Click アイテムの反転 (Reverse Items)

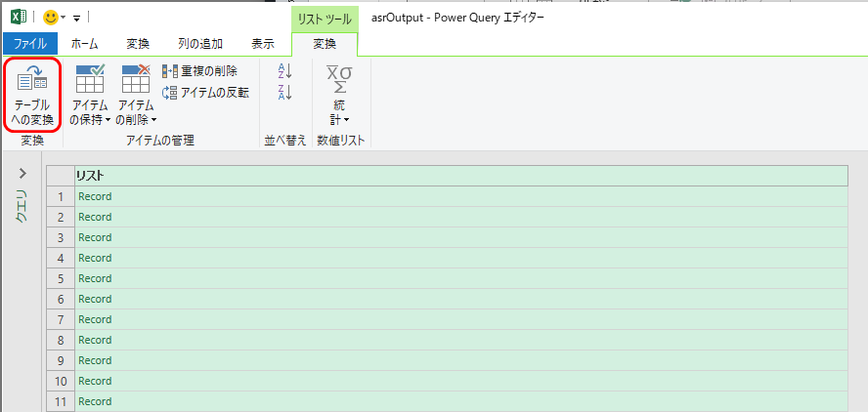205,93
